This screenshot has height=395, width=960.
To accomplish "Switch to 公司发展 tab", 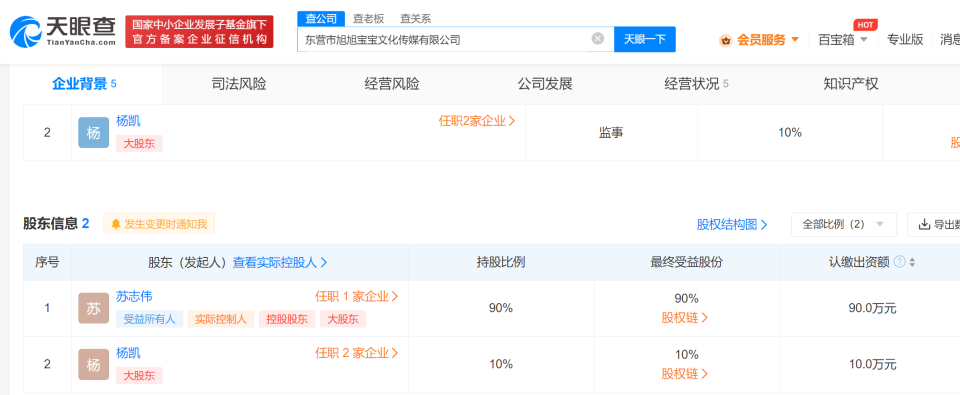I will pyautogui.click(x=545, y=85).
